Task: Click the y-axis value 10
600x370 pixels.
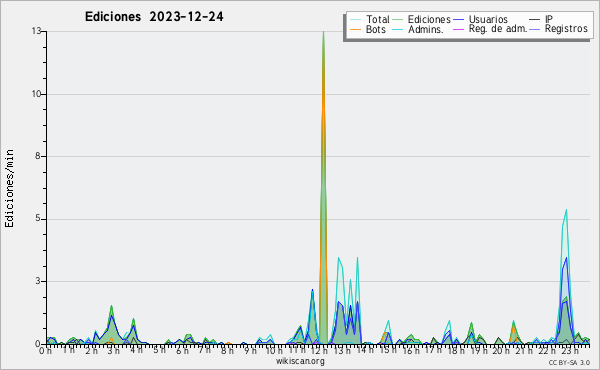Action: pyautogui.click(x=36, y=94)
